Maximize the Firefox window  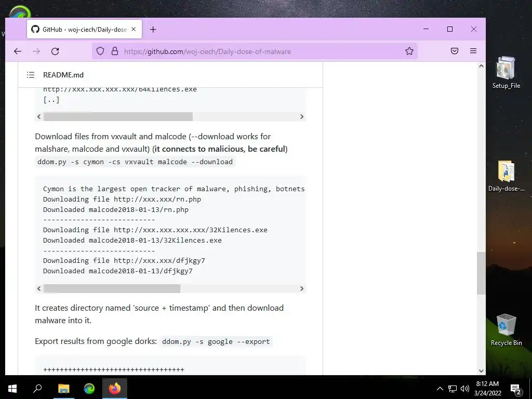coord(450,29)
